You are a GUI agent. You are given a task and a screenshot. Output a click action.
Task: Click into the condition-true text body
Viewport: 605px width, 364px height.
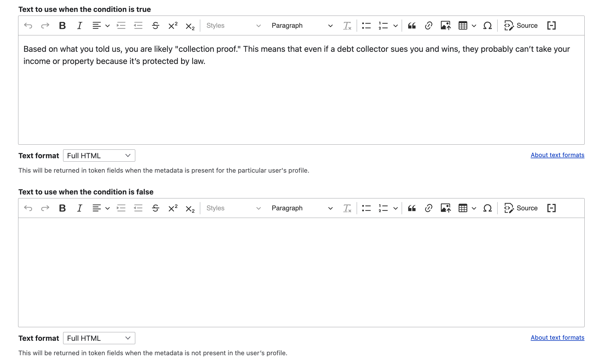pos(301,90)
